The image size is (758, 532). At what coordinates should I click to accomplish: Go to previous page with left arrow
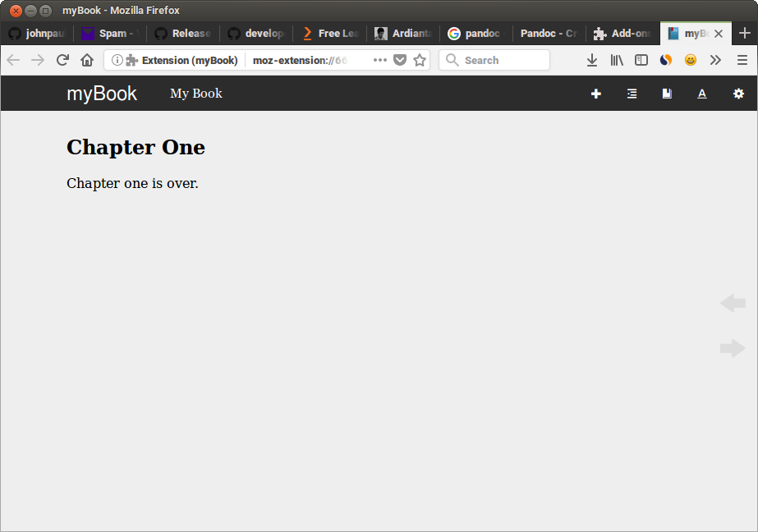pos(733,304)
